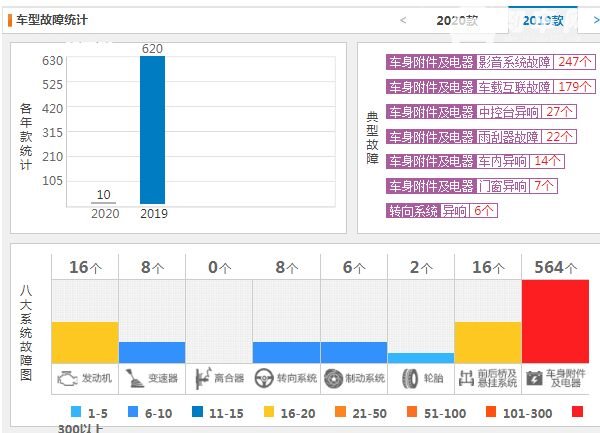Image resolution: width=600 pixels, height=433 pixels.
Task: Click the 51-100 orange legend swatch
Action: tap(412, 412)
